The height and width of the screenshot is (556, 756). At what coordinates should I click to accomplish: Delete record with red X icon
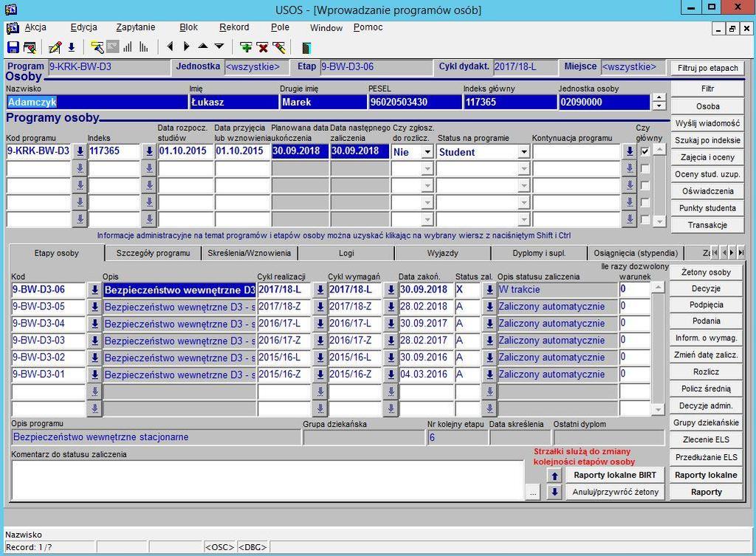pyautogui.click(x=263, y=47)
